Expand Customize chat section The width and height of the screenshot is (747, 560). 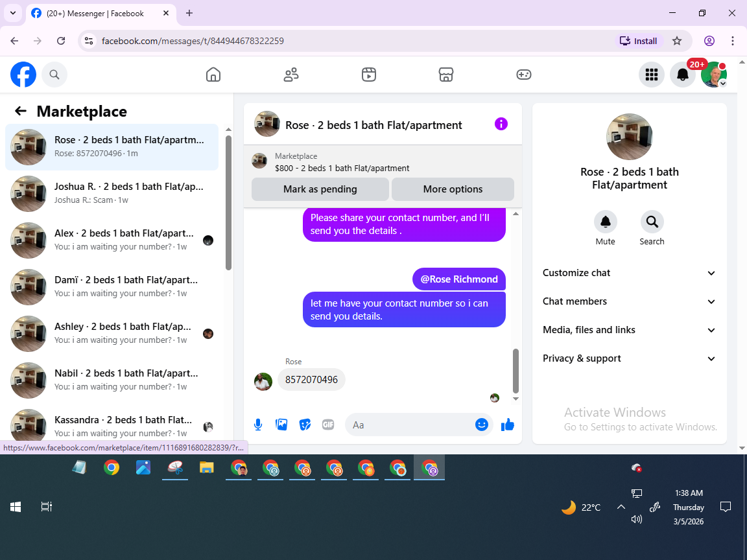[x=629, y=273]
